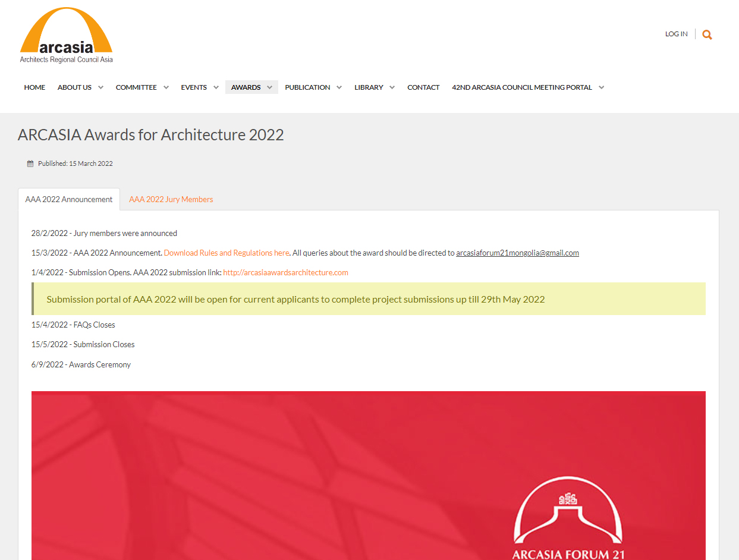Image resolution: width=739 pixels, height=560 pixels.
Task: Click '15/5/2022 - Submission Closes' line
Action: (83, 344)
